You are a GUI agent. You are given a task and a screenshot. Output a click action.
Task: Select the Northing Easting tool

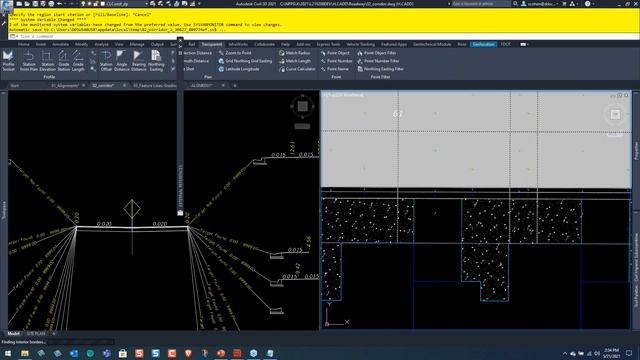click(x=156, y=60)
